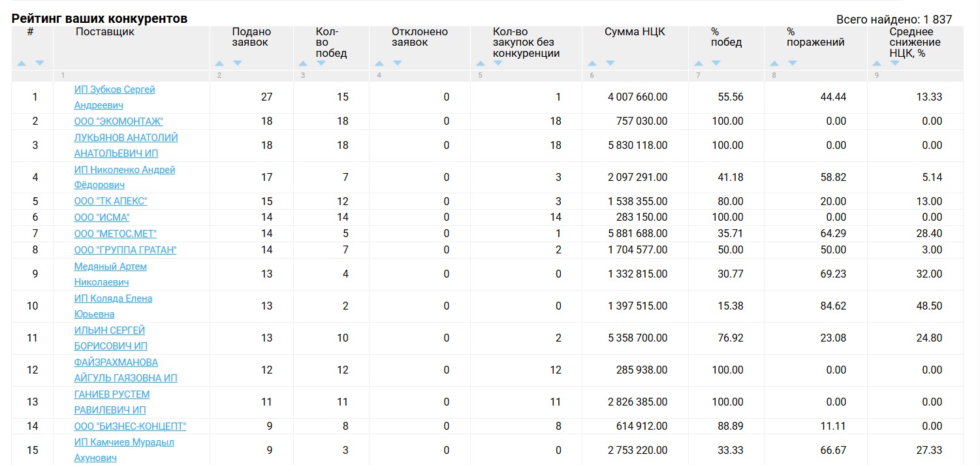Sort descending by Подано заявок

[238, 63]
